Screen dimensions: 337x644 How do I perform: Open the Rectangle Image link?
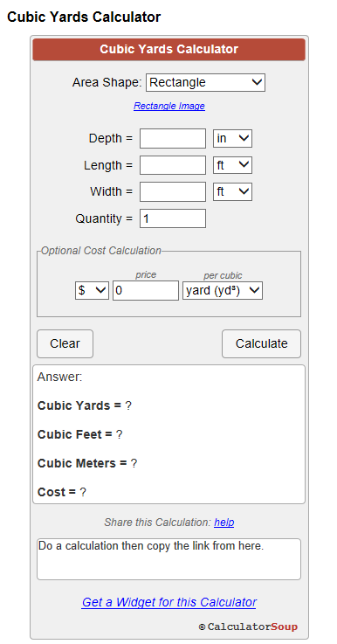tap(169, 106)
